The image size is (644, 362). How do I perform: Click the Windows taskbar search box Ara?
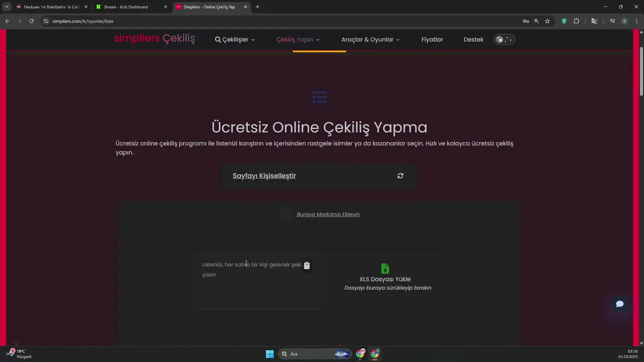tap(315, 354)
